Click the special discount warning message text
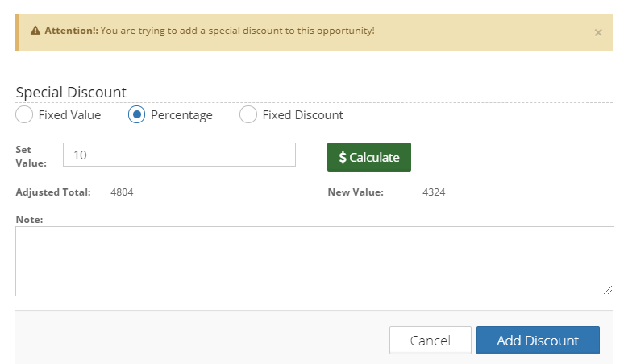Viewport: 624px width, 364px height. (237, 31)
